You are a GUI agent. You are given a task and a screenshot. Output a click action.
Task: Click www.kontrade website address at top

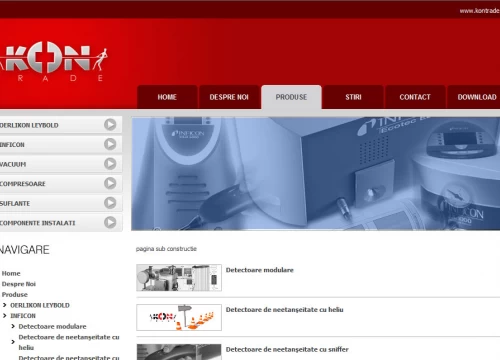(480, 11)
